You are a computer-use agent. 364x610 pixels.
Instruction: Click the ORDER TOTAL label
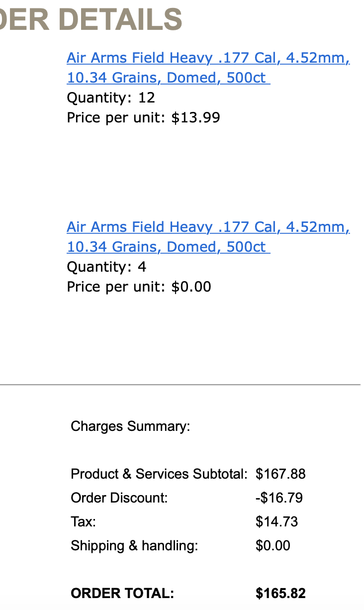tap(122, 593)
